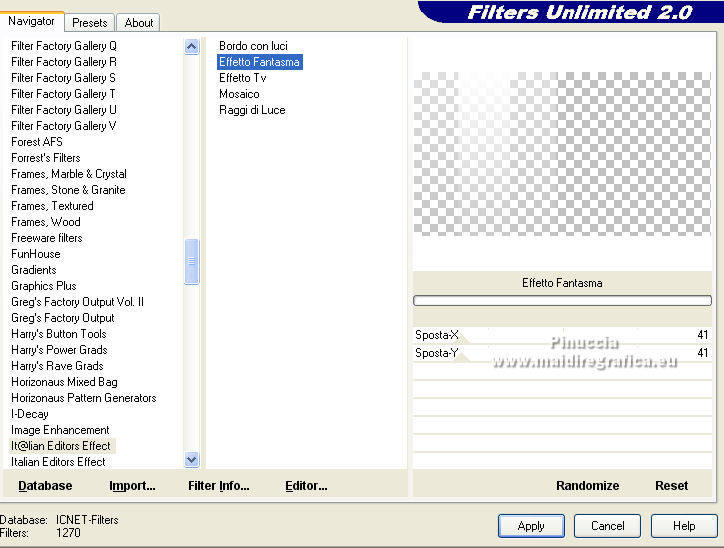This screenshot has width=724, height=548.
Task: Click the filter preview image
Action: tap(562, 154)
